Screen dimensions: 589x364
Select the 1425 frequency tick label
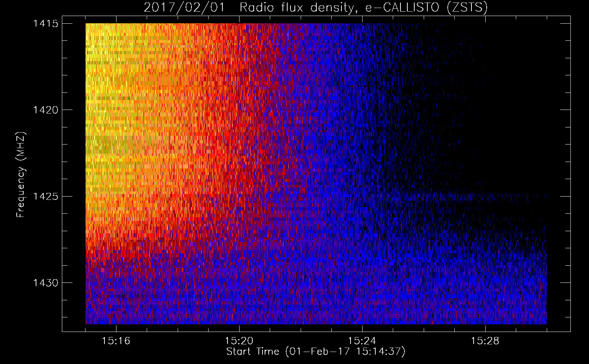(x=46, y=197)
